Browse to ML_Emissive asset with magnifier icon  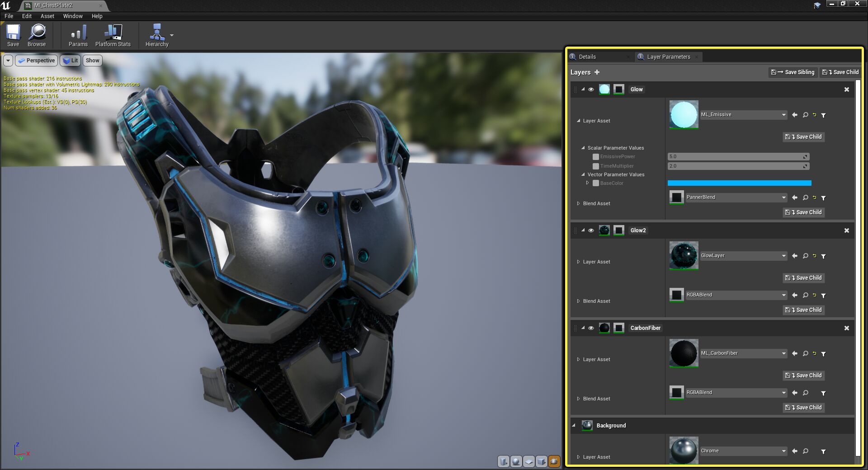(x=805, y=115)
